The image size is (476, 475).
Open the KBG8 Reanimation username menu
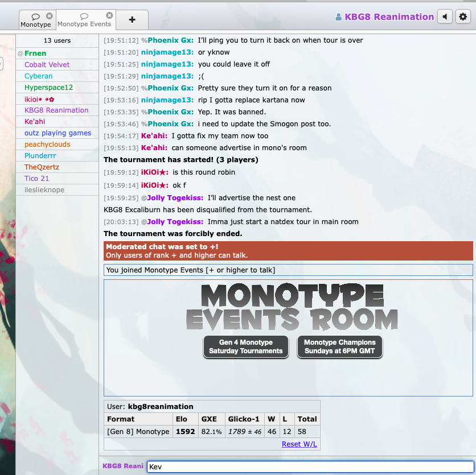click(389, 17)
